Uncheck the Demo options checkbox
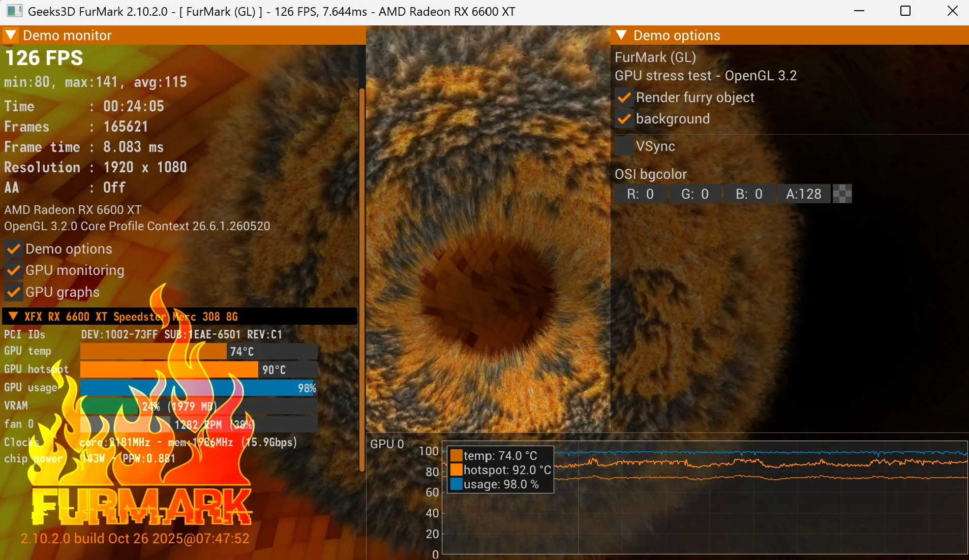Viewport: 969px width, 560px height. point(14,249)
